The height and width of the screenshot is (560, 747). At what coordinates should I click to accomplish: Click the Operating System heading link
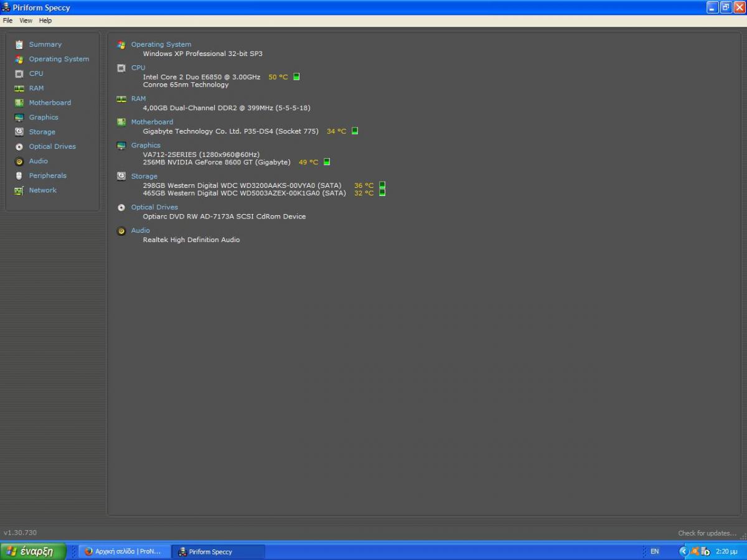coord(161,45)
